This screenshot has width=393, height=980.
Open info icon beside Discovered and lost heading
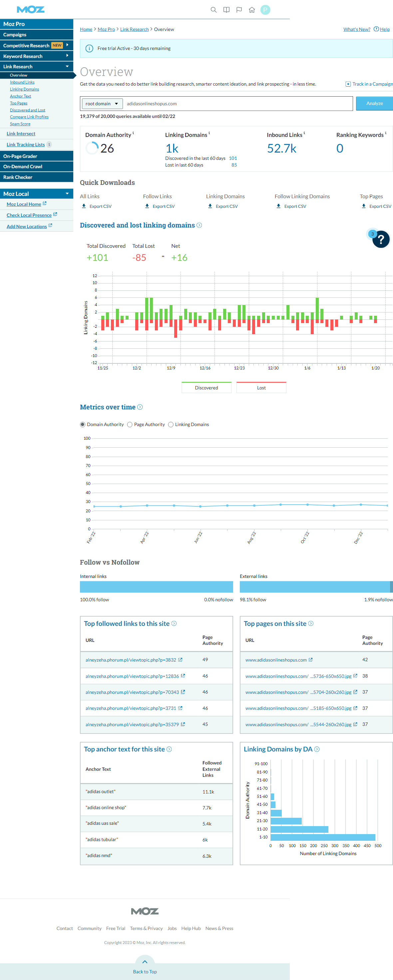(x=199, y=225)
